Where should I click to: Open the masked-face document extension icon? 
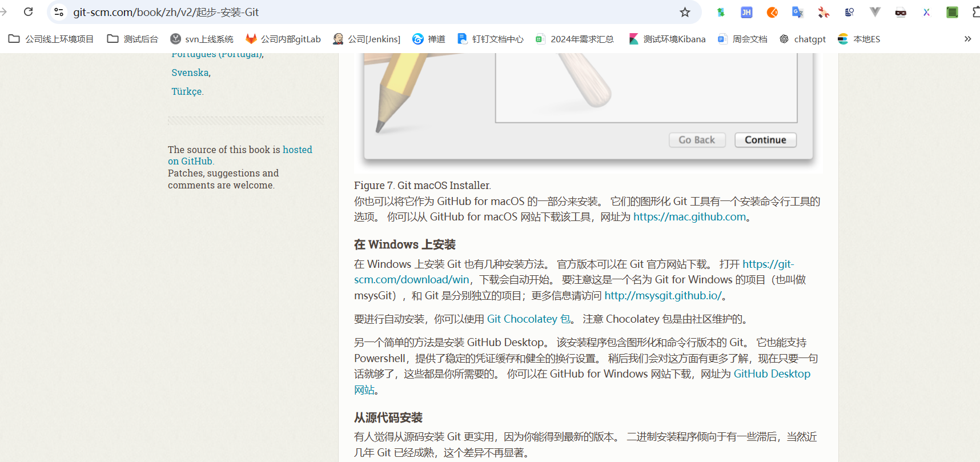pyautogui.click(x=901, y=12)
